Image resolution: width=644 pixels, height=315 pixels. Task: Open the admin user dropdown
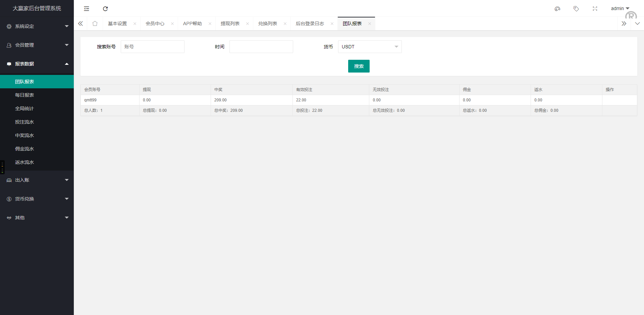(620, 8)
